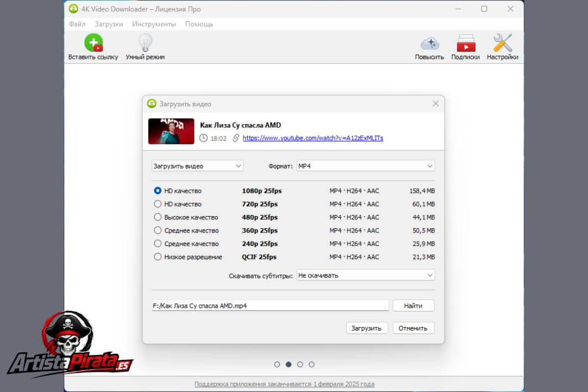
Task: Open the Помощь menu
Action: coord(199,24)
